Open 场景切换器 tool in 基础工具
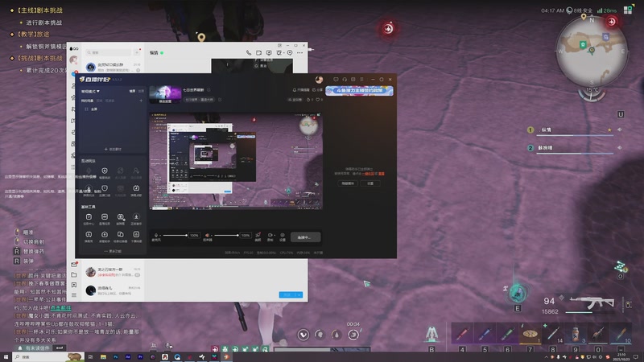Screen dimensions: 644x362 (120, 236)
